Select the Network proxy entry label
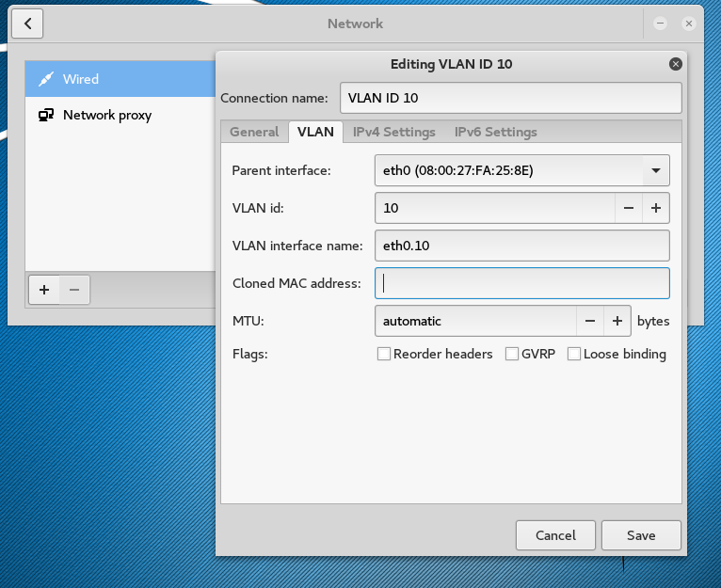721x588 pixels. (107, 116)
